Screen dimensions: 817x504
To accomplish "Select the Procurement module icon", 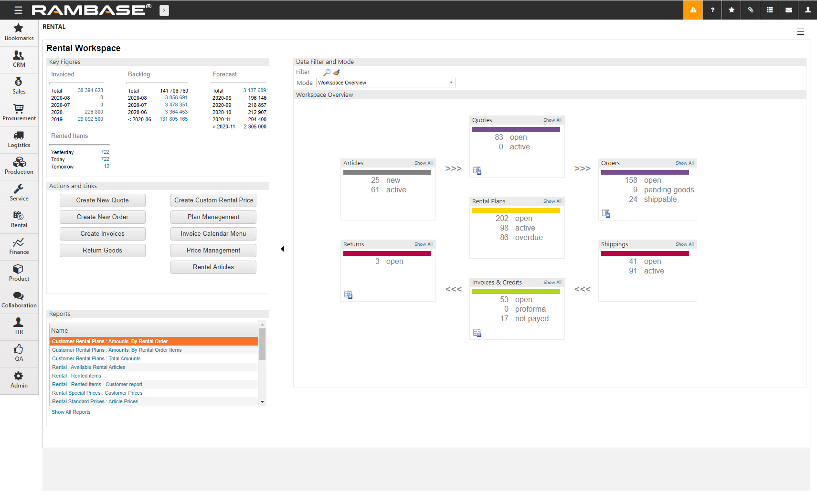I will click(x=19, y=112).
